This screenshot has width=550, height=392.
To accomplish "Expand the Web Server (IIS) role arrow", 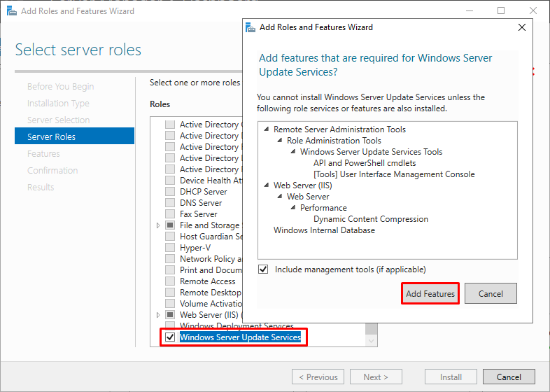I will [x=158, y=315].
